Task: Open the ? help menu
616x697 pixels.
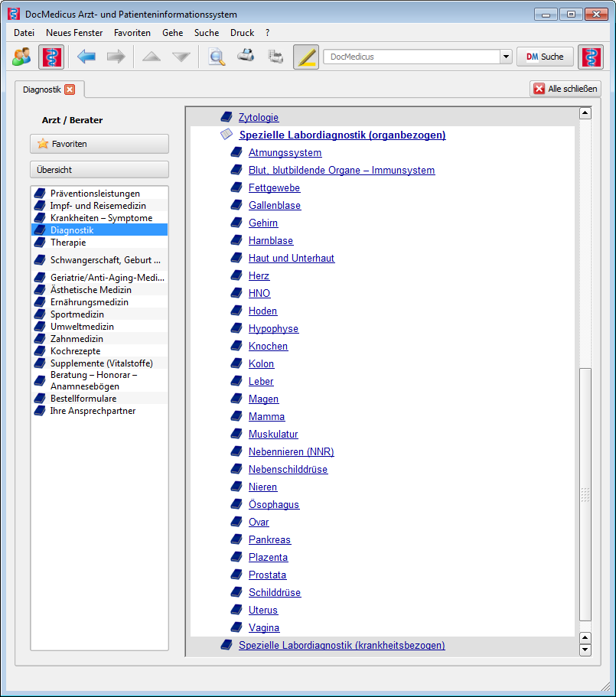Action: (267, 33)
